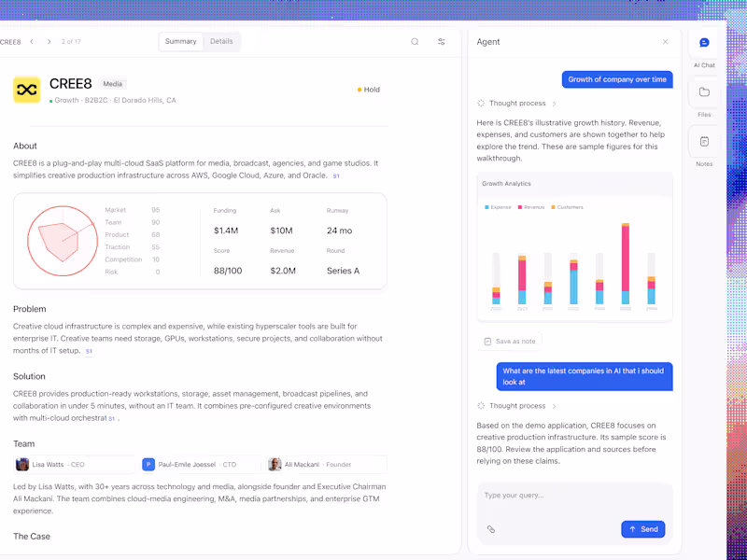Switch to the Summary tab

pyautogui.click(x=180, y=41)
